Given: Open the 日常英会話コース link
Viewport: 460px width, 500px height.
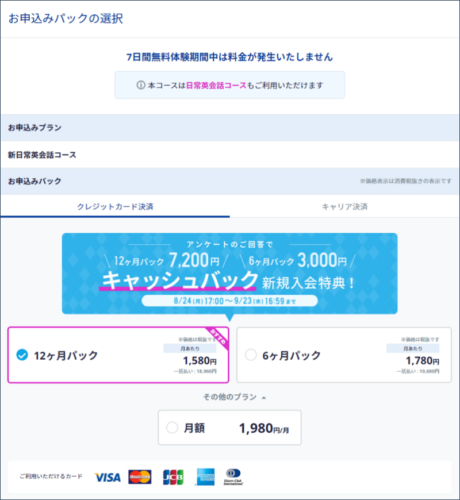Looking at the screenshot, I should point(216,85).
